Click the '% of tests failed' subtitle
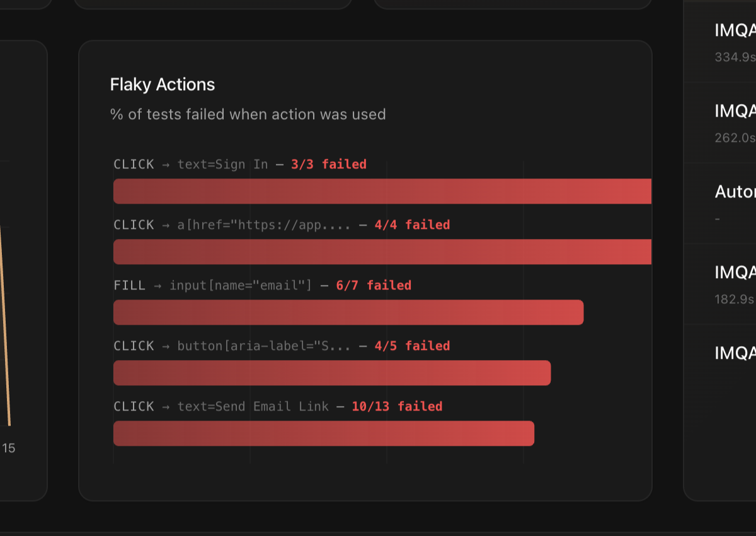Image resolution: width=756 pixels, height=536 pixels. pos(248,114)
